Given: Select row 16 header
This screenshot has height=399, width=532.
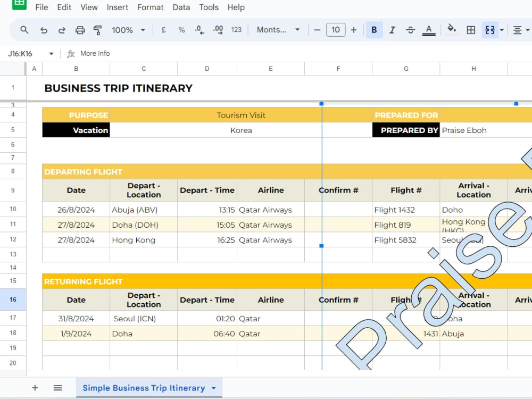Looking at the screenshot, I should [x=13, y=300].
